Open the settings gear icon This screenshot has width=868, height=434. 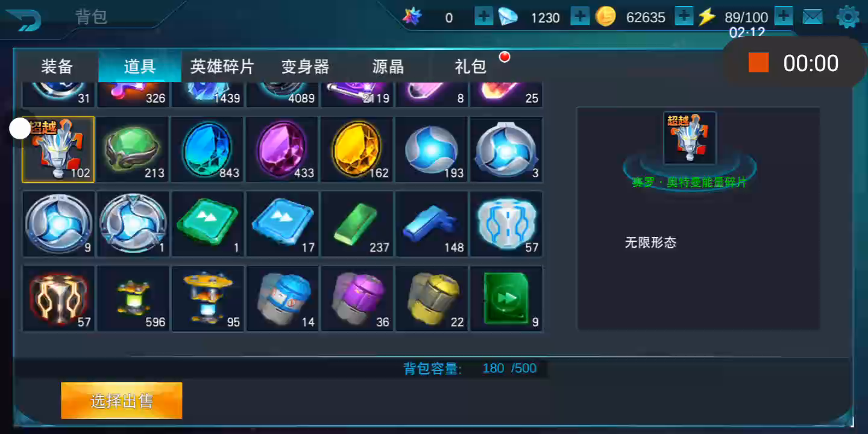click(848, 17)
